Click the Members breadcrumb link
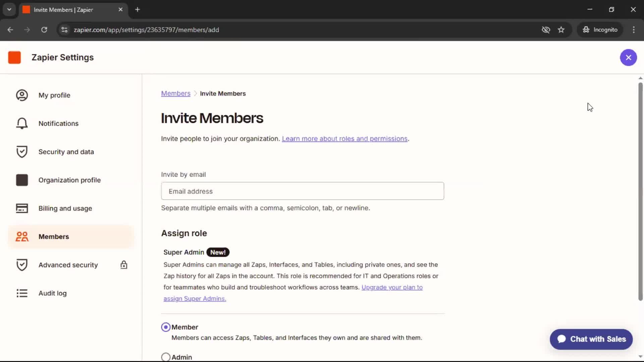This screenshot has width=644, height=362. coord(175,94)
